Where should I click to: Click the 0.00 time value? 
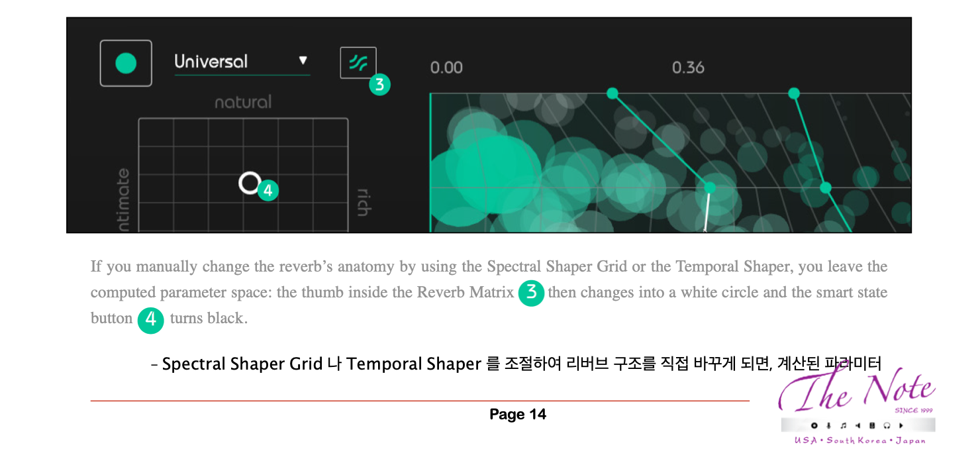coord(446,68)
